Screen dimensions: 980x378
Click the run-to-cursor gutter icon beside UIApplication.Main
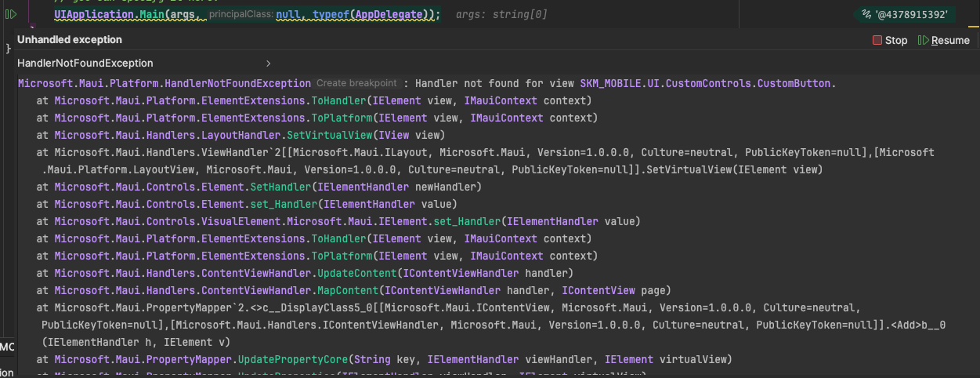point(11,15)
